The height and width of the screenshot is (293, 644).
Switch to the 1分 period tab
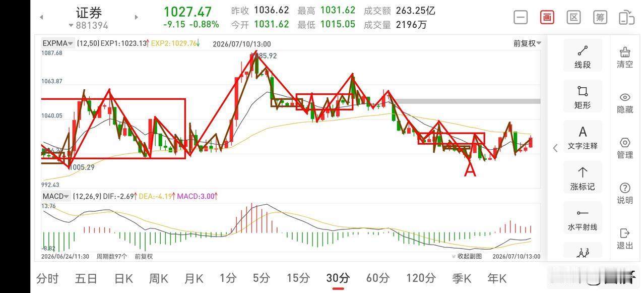coord(228,278)
